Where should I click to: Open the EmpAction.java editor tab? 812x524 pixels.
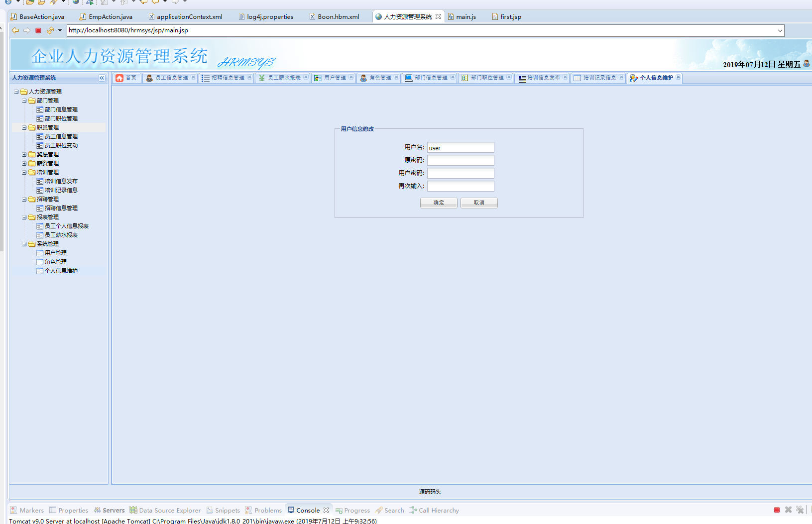coord(106,16)
